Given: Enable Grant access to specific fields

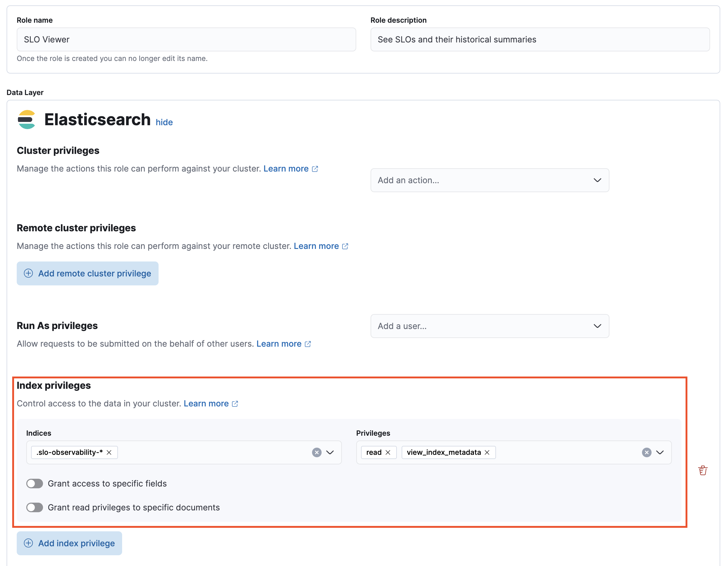Looking at the screenshot, I should pyautogui.click(x=35, y=483).
